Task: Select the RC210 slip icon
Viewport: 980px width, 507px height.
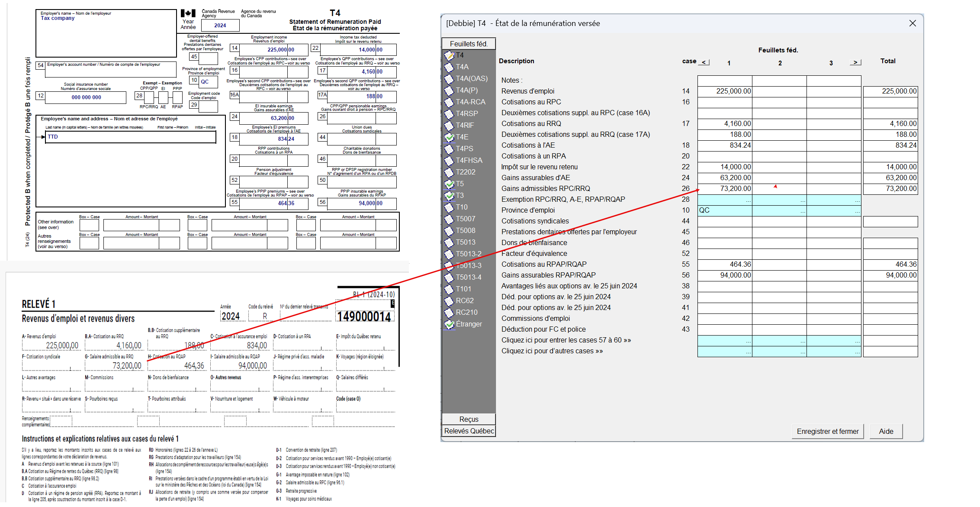Action: (x=449, y=313)
